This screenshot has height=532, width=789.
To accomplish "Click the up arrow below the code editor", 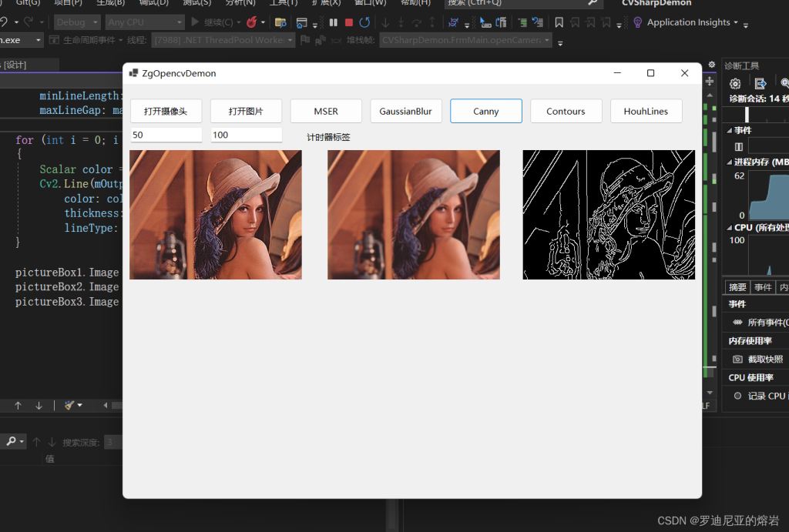I will tap(18, 405).
